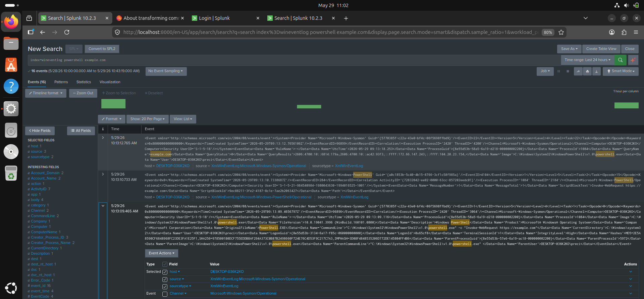Switch to the Visualization tab

(x=110, y=82)
